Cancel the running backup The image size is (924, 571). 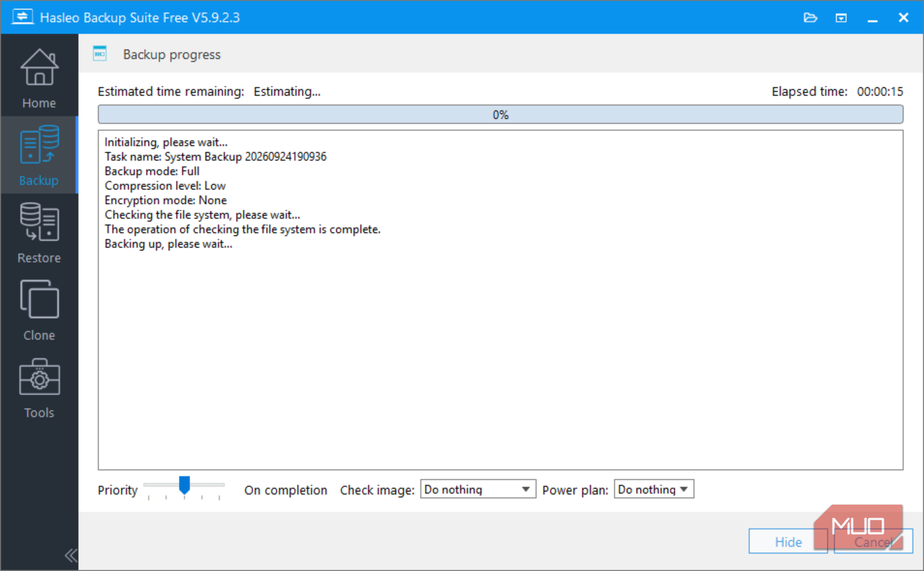tap(873, 541)
